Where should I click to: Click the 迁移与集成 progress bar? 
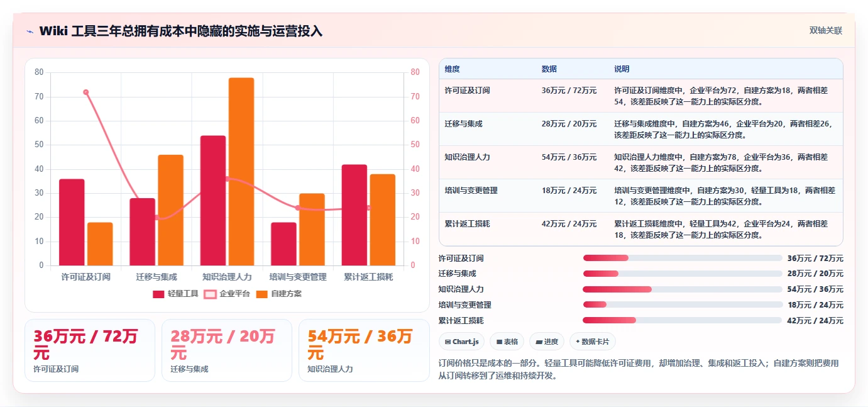click(x=683, y=274)
